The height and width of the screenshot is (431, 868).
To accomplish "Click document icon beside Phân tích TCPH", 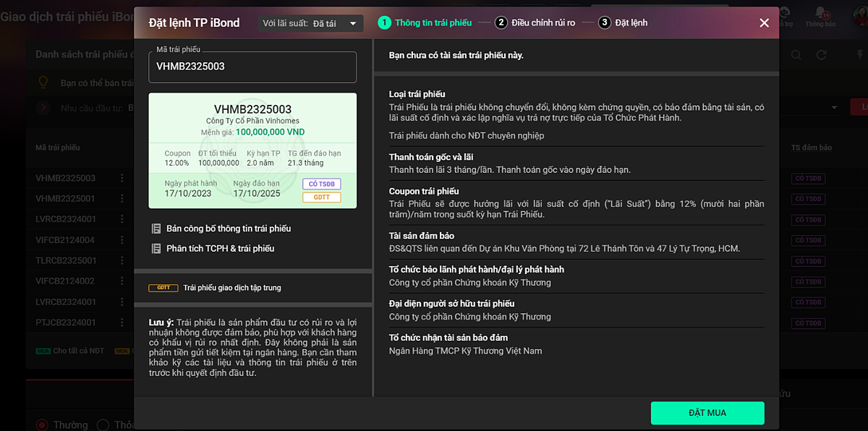I will click(x=156, y=249).
